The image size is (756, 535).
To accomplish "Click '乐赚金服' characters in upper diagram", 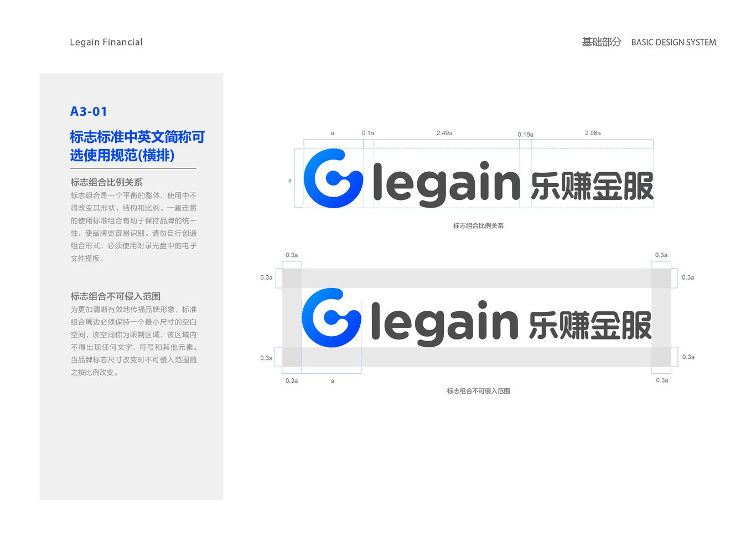I will tap(592, 186).
